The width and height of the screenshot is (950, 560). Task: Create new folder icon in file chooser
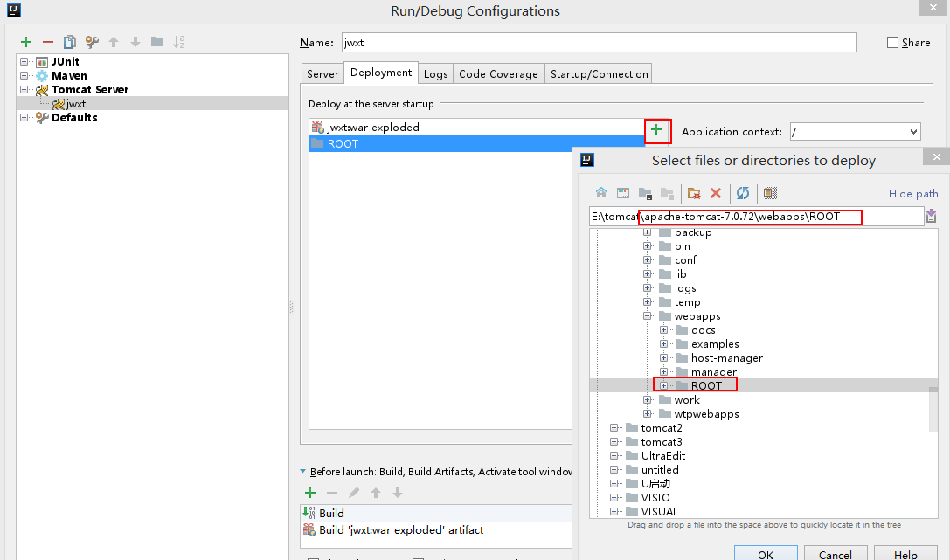pyautogui.click(x=694, y=193)
